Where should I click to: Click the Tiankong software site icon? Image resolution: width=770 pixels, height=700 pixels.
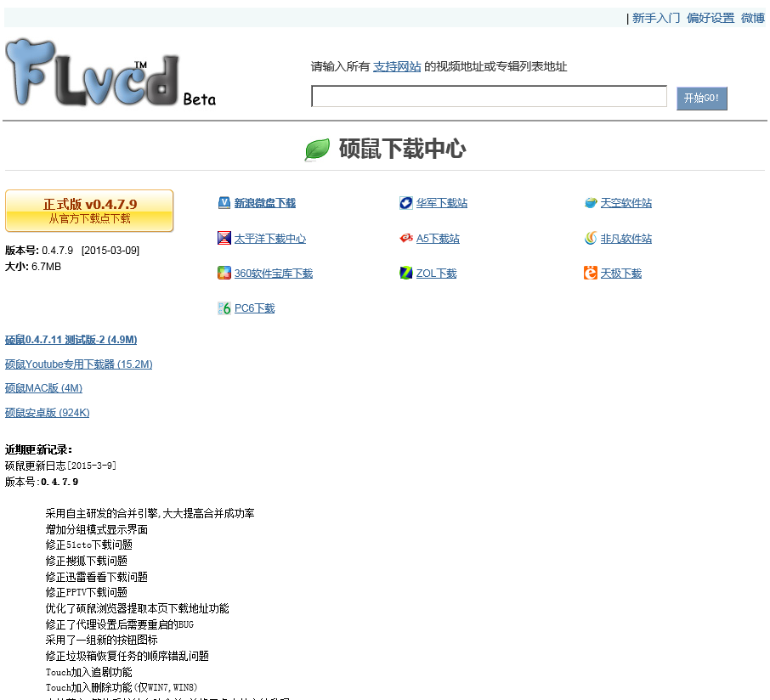[591, 203]
